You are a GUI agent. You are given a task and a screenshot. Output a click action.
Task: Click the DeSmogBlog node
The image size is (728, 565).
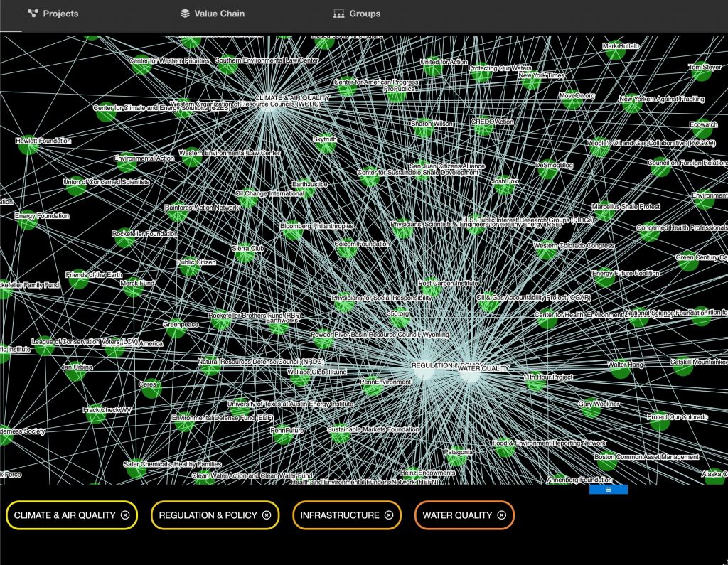547,170
